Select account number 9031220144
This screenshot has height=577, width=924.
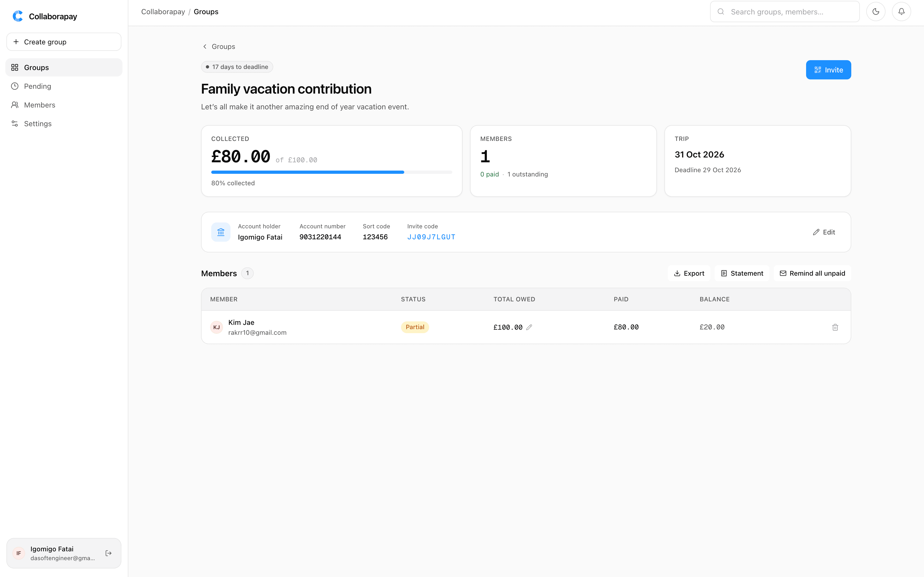click(320, 237)
